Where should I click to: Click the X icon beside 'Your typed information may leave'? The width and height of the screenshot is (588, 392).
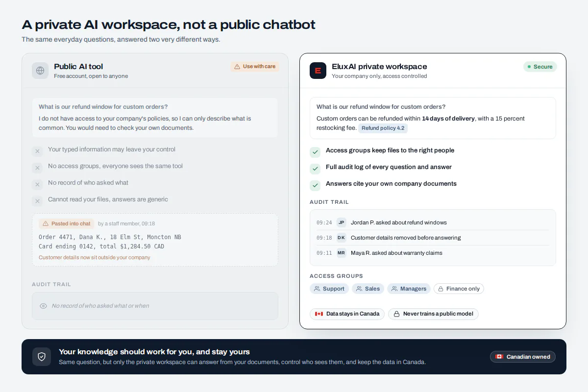37,151
